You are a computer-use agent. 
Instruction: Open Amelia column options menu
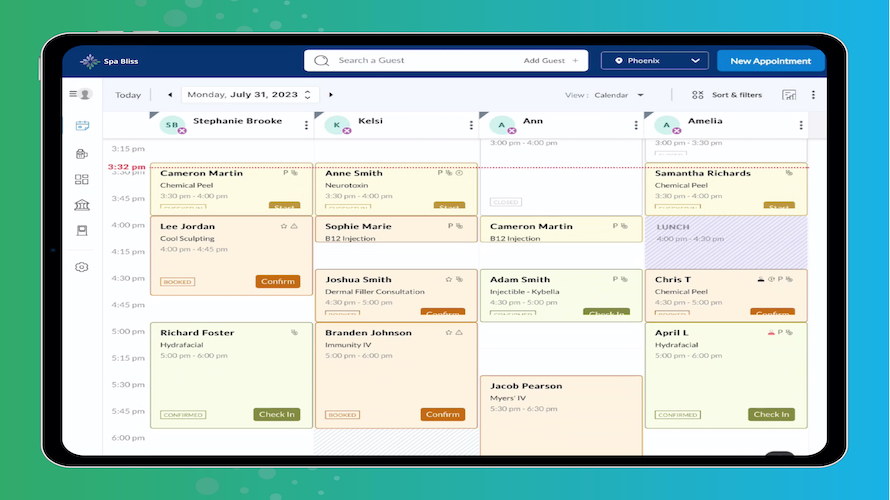801,125
